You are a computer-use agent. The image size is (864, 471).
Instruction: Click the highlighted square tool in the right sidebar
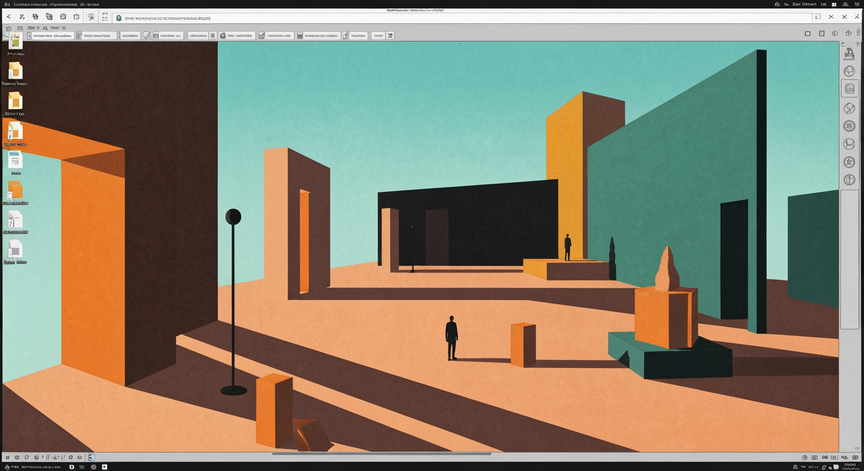pos(849,89)
